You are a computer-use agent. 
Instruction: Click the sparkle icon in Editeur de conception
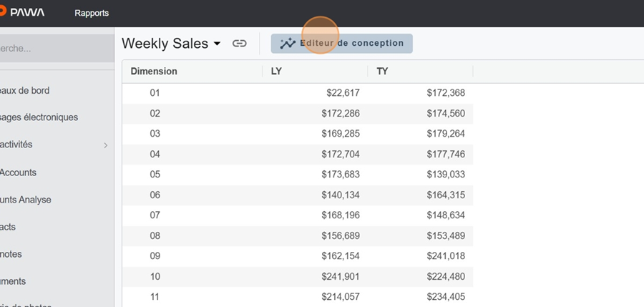point(288,44)
